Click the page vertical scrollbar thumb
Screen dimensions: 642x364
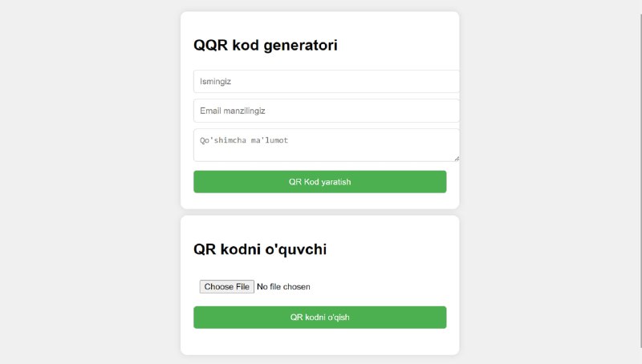(x=640, y=180)
